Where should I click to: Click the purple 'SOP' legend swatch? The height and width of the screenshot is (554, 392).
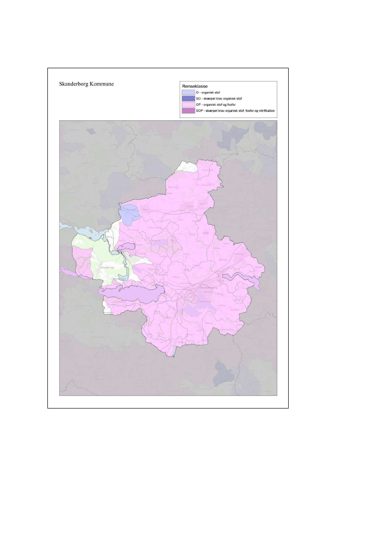[188, 110]
